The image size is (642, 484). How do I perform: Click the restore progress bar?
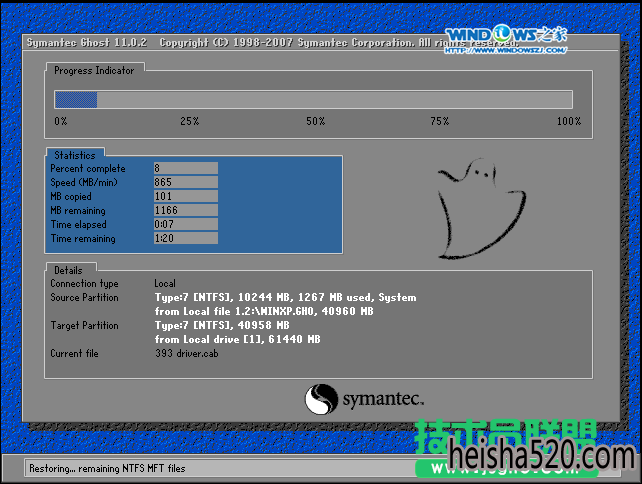(313, 100)
